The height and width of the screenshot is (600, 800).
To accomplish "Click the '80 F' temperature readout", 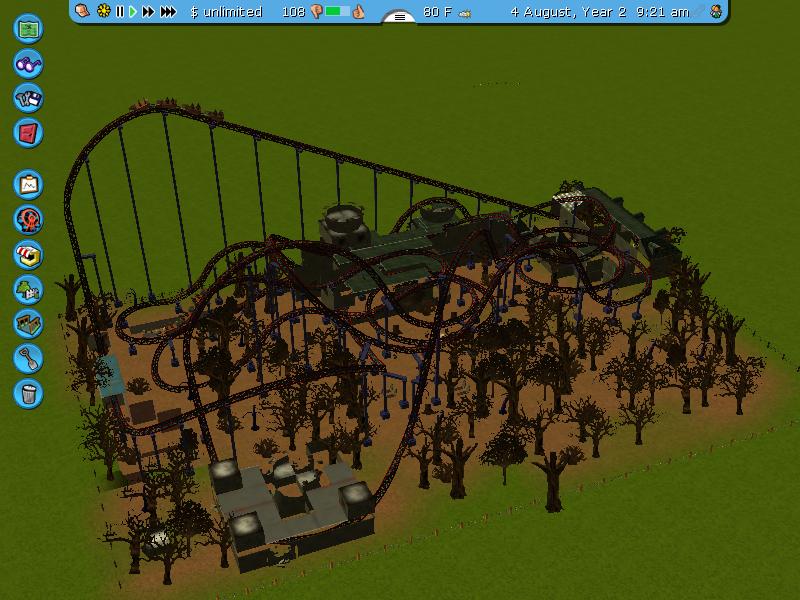I will pyautogui.click(x=437, y=12).
